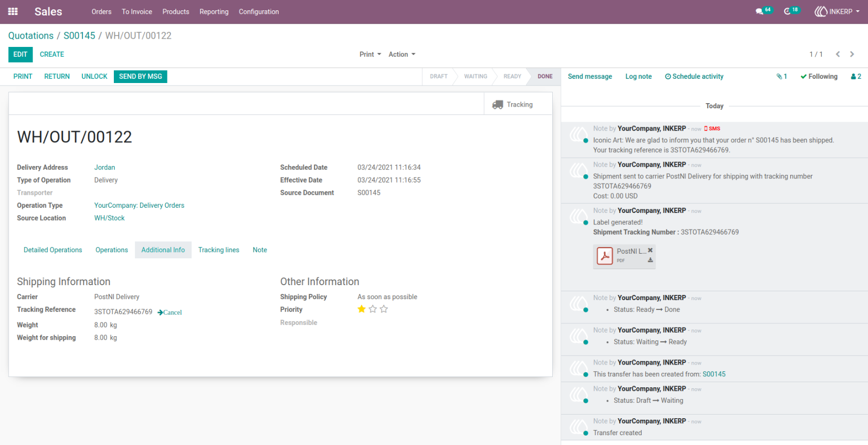
Task: Cancel the tracking reference link
Action: (169, 312)
